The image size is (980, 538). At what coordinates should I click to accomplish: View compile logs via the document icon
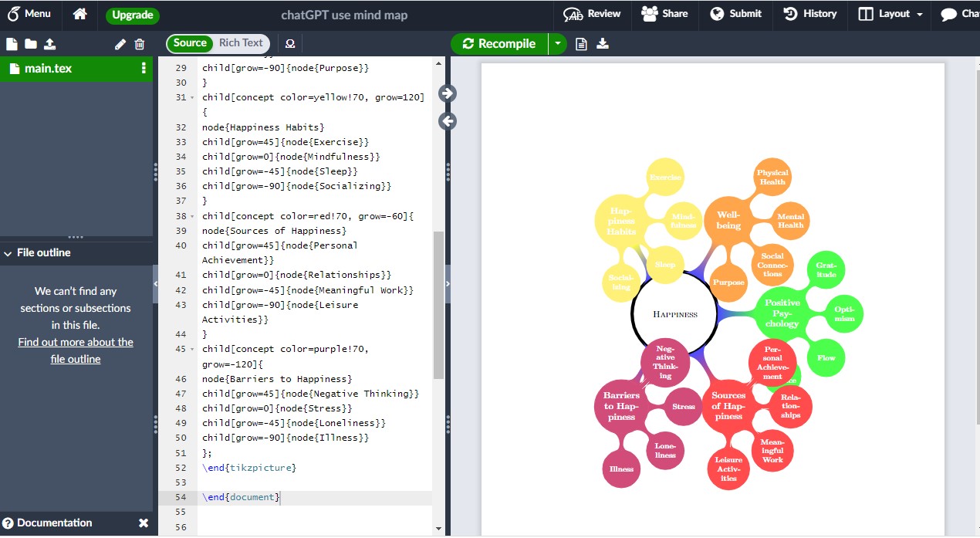click(x=580, y=43)
